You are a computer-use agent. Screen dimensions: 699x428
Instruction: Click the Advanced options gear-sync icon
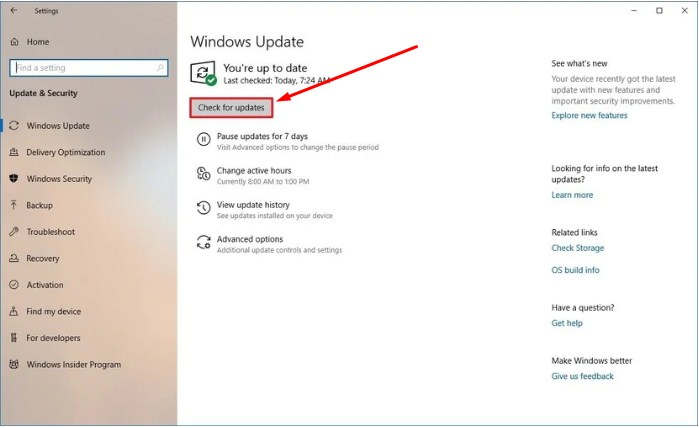[x=203, y=242]
